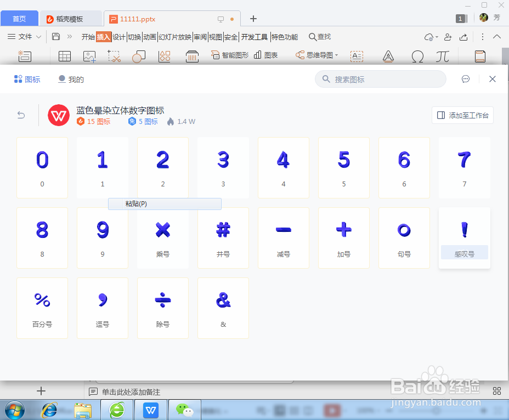Expand the quick access chevron

(70, 36)
